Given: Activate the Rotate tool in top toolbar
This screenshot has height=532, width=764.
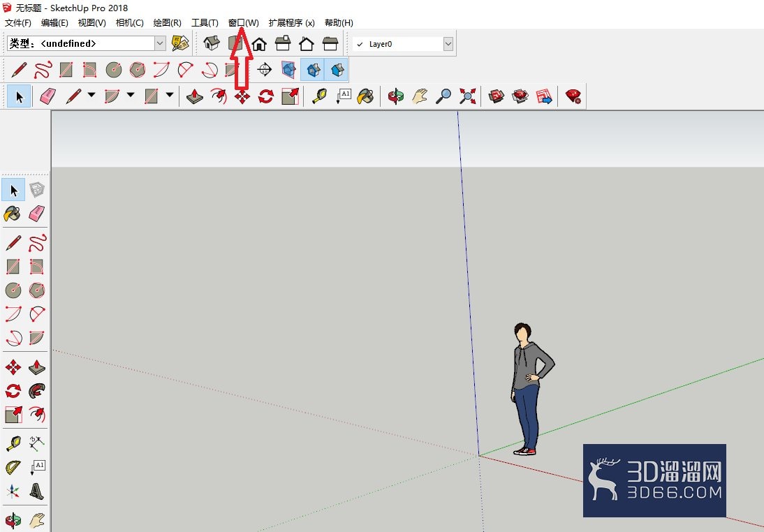Looking at the screenshot, I should point(266,96).
